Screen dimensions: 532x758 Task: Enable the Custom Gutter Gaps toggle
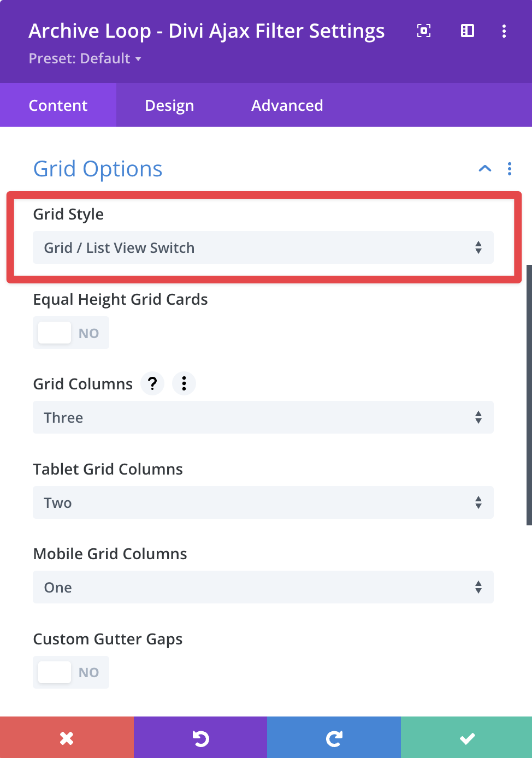click(x=71, y=672)
